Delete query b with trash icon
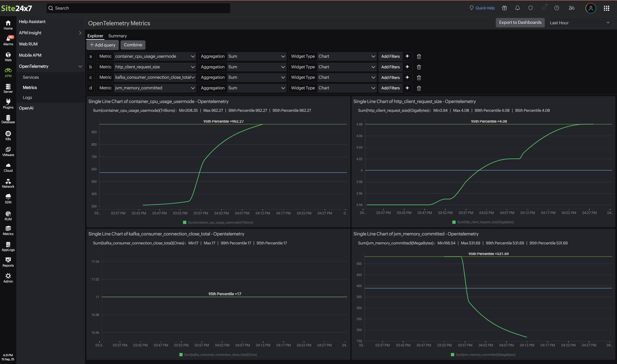 tap(419, 67)
